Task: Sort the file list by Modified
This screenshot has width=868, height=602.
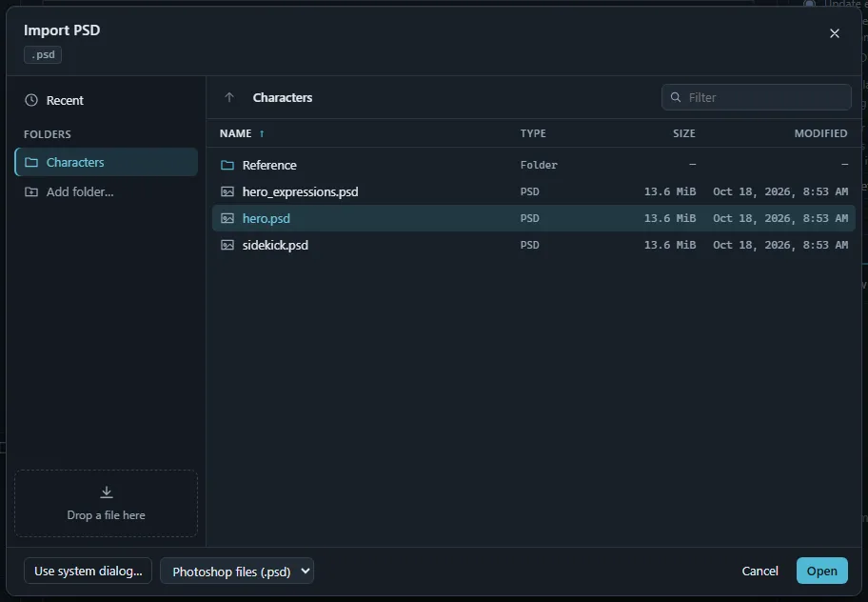Action: click(x=820, y=133)
